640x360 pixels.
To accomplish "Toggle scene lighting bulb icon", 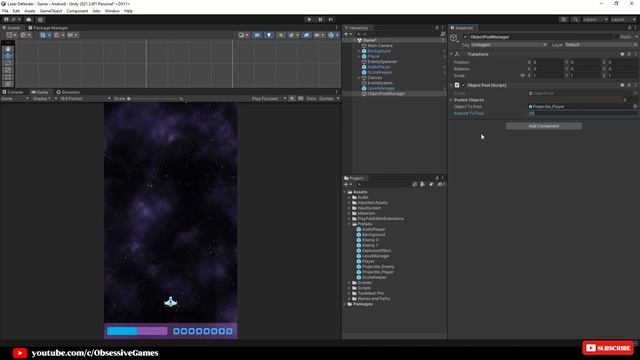I will click(x=269, y=35).
